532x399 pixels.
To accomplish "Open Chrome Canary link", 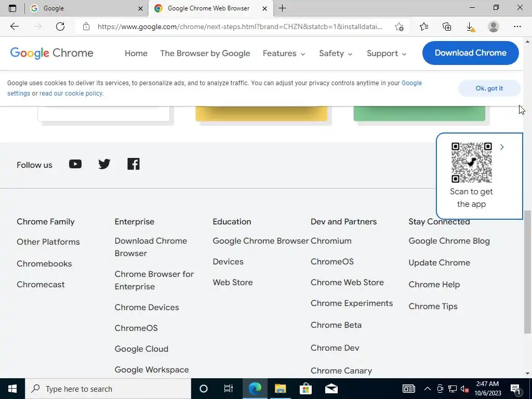I will [x=341, y=370].
